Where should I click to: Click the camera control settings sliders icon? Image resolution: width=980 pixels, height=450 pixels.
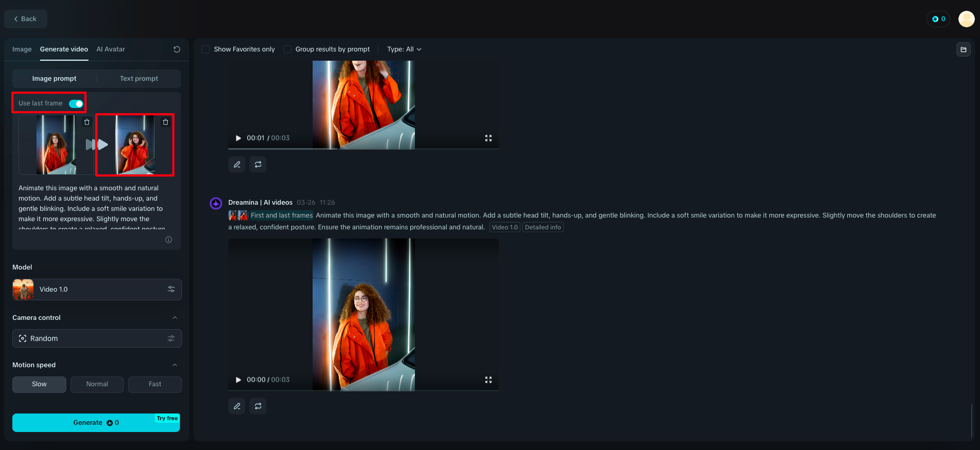171,338
